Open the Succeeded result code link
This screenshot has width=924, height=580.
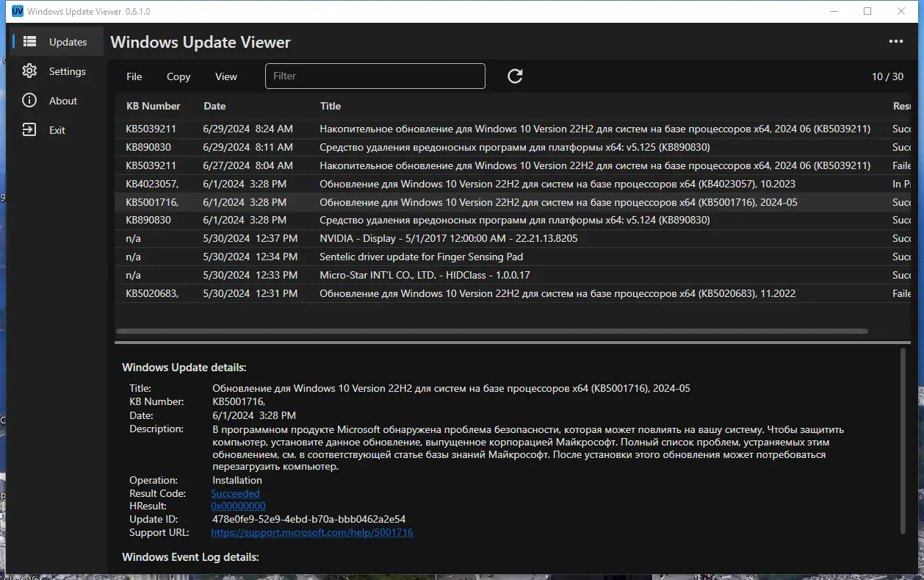click(x=235, y=493)
